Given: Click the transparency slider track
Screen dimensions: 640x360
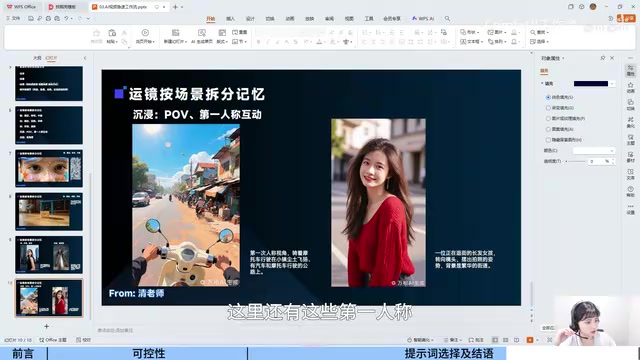Looking at the screenshot, I should (577, 161).
